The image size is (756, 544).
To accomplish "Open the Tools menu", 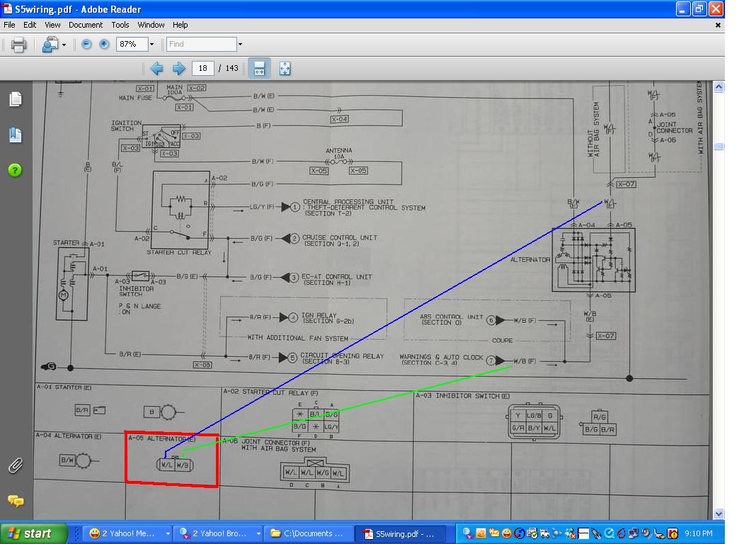I will (x=120, y=25).
